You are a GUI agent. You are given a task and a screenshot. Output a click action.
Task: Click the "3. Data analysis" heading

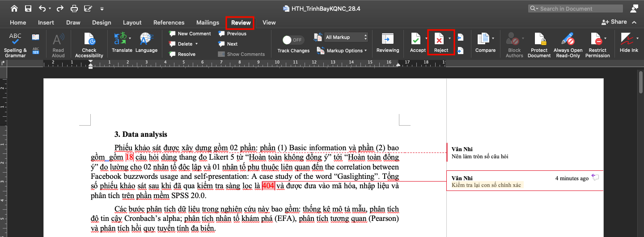pos(141,134)
